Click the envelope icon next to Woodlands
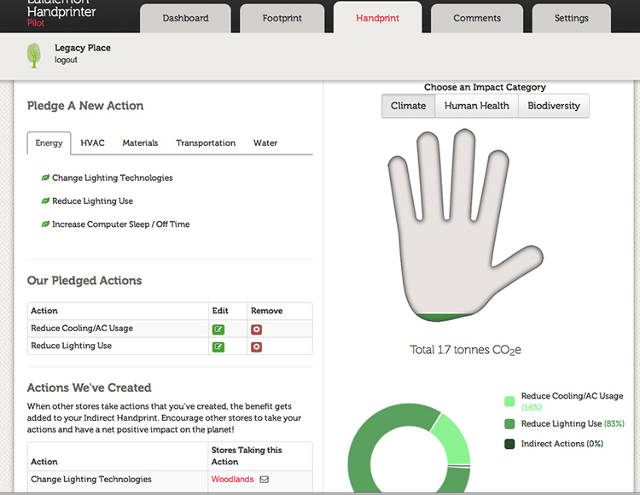The height and width of the screenshot is (495, 640). click(x=264, y=479)
